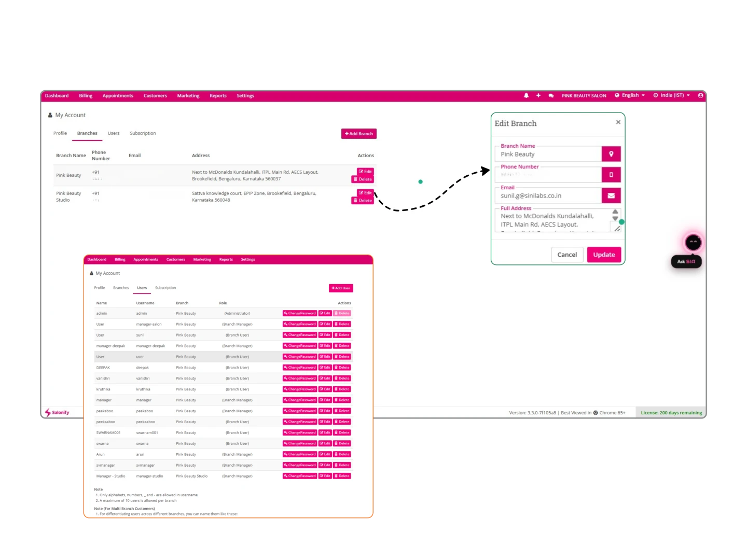Open Settings in main top navigation

245,96
